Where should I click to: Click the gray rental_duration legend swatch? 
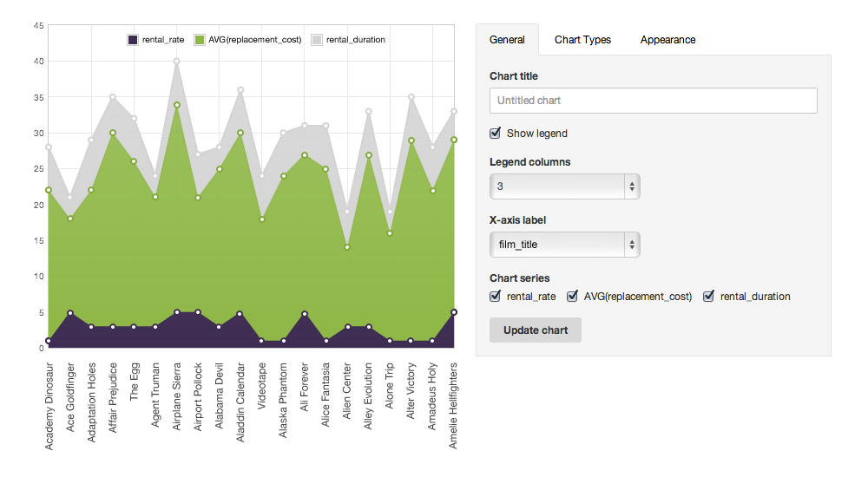point(317,40)
